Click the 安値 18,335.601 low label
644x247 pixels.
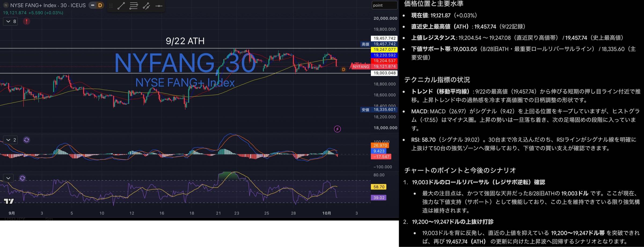click(379, 110)
